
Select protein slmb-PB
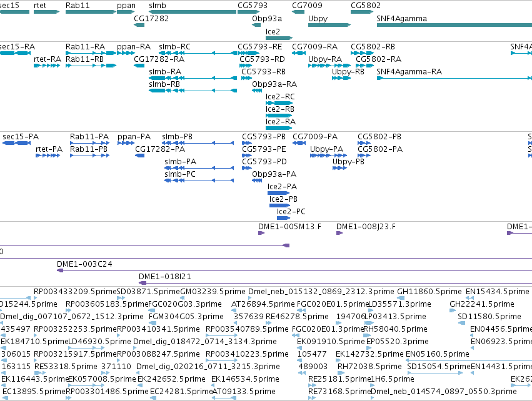pos(198,143)
